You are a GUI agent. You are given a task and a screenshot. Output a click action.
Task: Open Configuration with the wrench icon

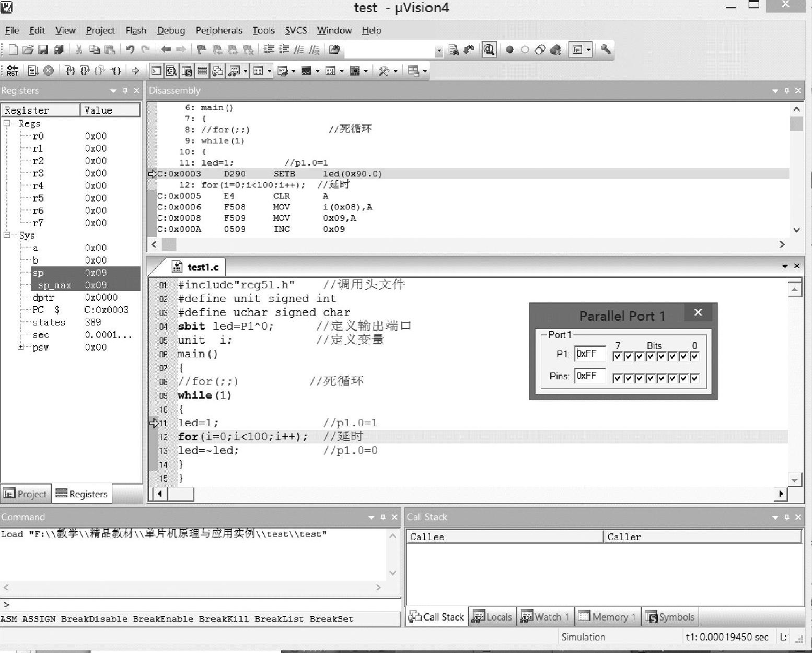coord(606,50)
